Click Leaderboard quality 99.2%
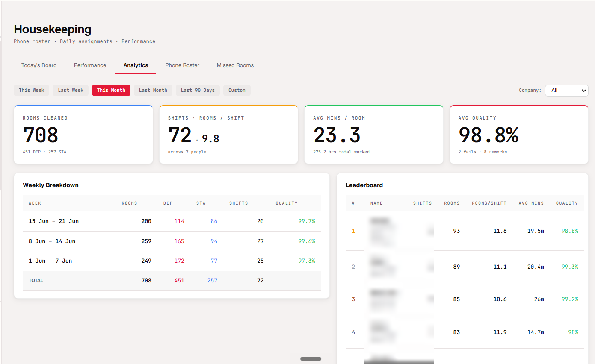595x364 pixels. [570, 299]
